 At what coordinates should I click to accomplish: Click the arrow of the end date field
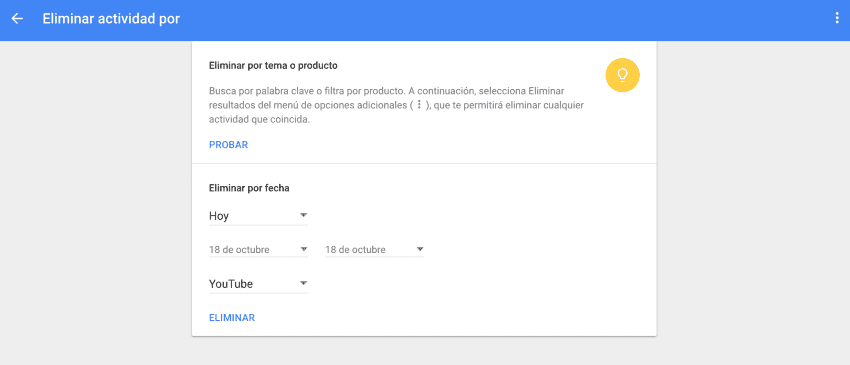pos(420,249)
